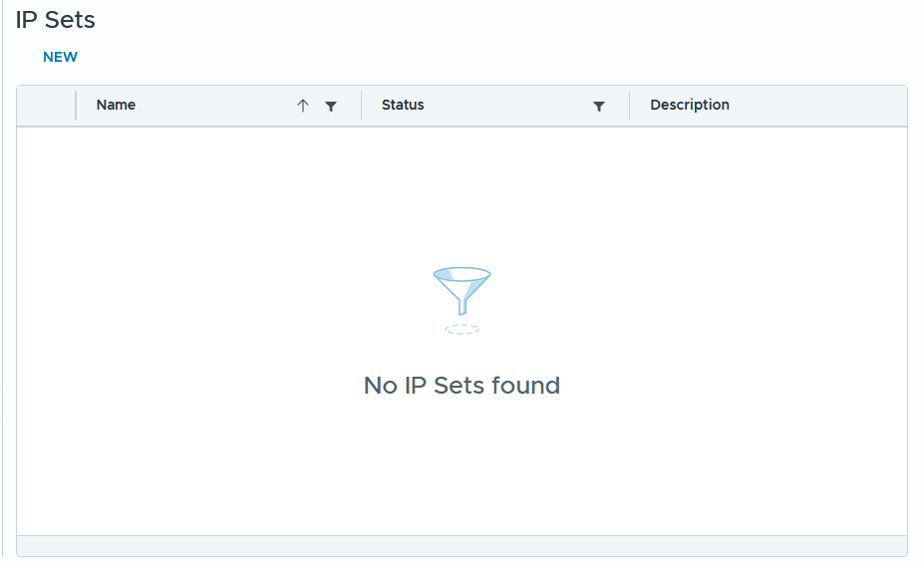Click the divider left of the Name column
This screenshot has height=568, width=924.
point(76,106)
